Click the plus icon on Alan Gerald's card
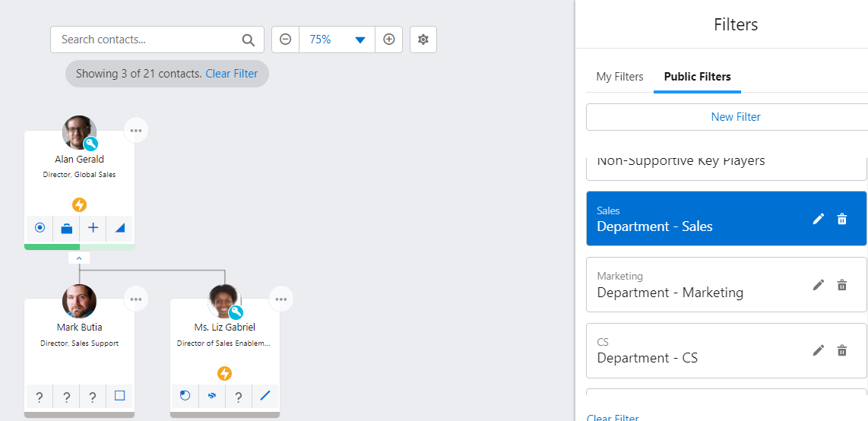 pos(93,228)
